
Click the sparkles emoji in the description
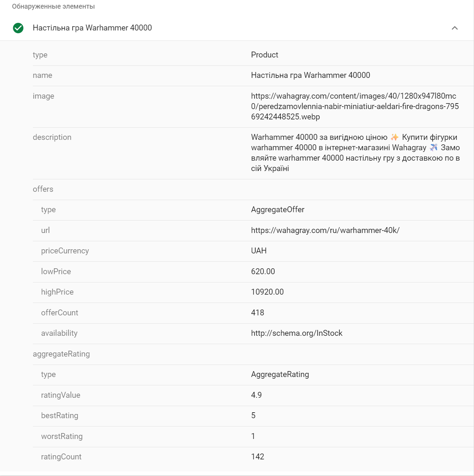395,137
